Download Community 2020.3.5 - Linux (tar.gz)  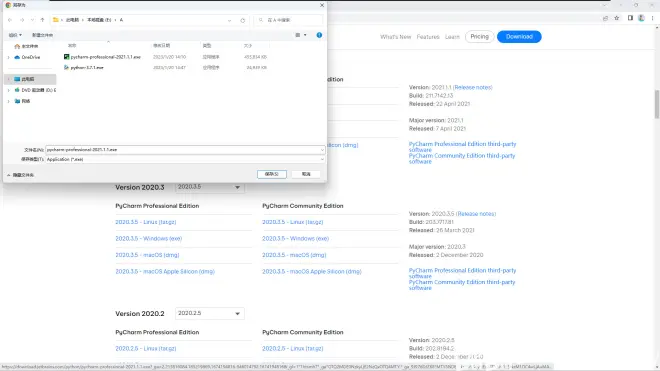[x=293, y=222]
